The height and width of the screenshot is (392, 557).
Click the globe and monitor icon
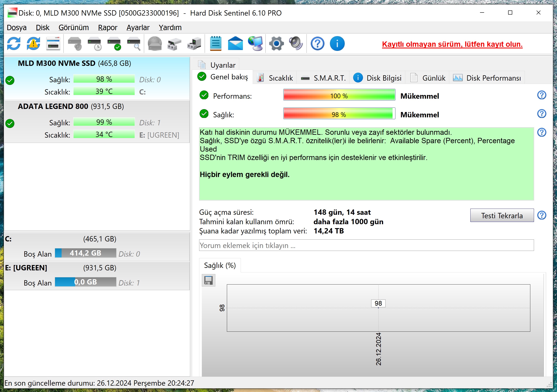pyautogui.click(x=255, y=44)
